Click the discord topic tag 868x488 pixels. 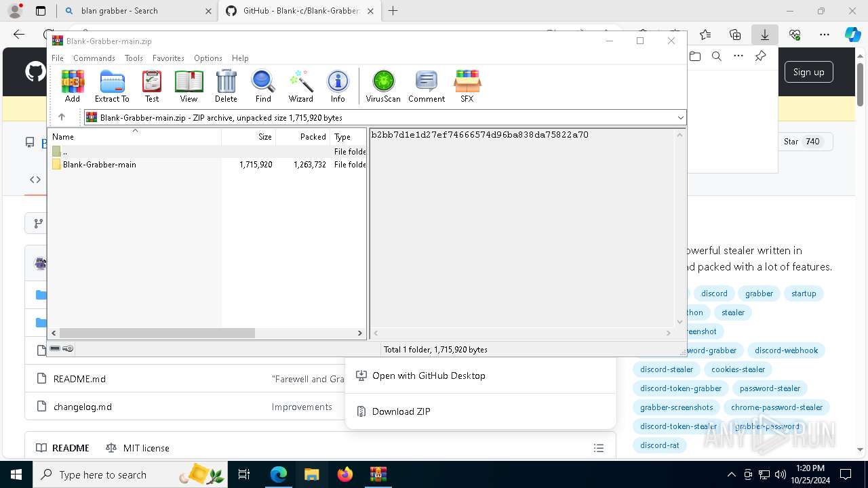[x=714, y=293]
